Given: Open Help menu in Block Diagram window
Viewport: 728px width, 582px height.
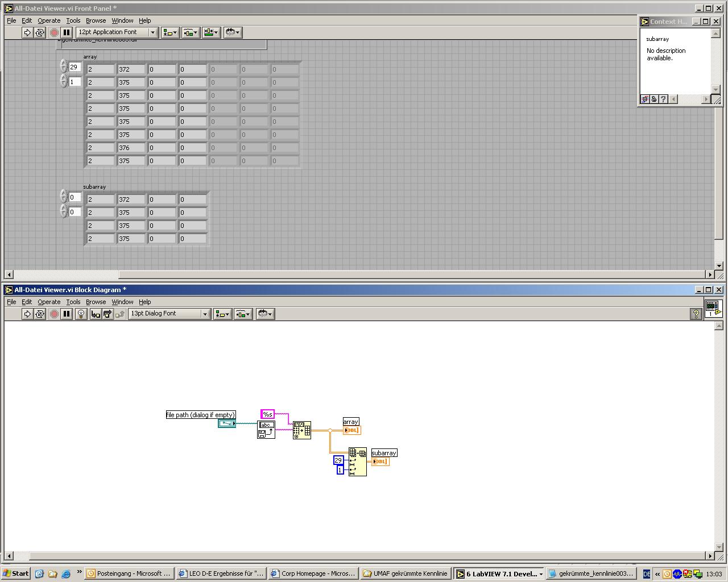Looking at the screenshot, I should tap(145, 302).
